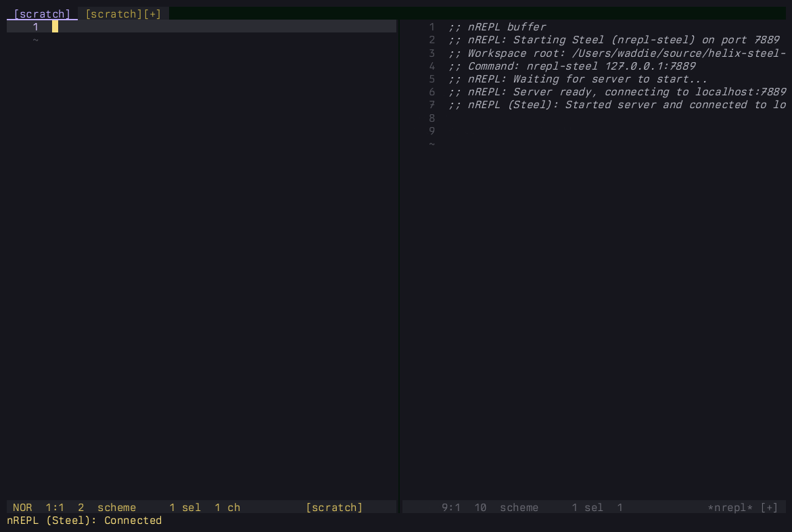
Task: Click the scheme language label in right statusline
Action: [519, 507]
